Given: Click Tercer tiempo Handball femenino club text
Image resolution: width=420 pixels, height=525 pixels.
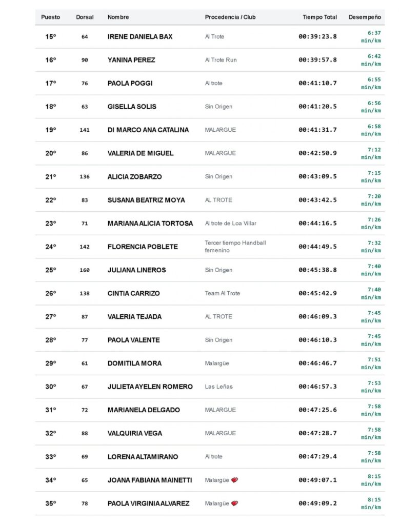Looking at the screenshot, I should pyautogui.click(x=235, y=247).
